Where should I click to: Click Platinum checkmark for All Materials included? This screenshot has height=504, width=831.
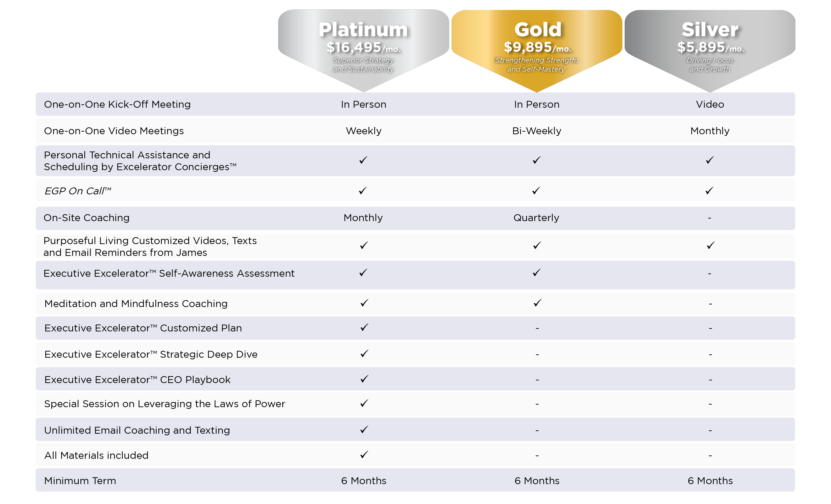[364, 455]
